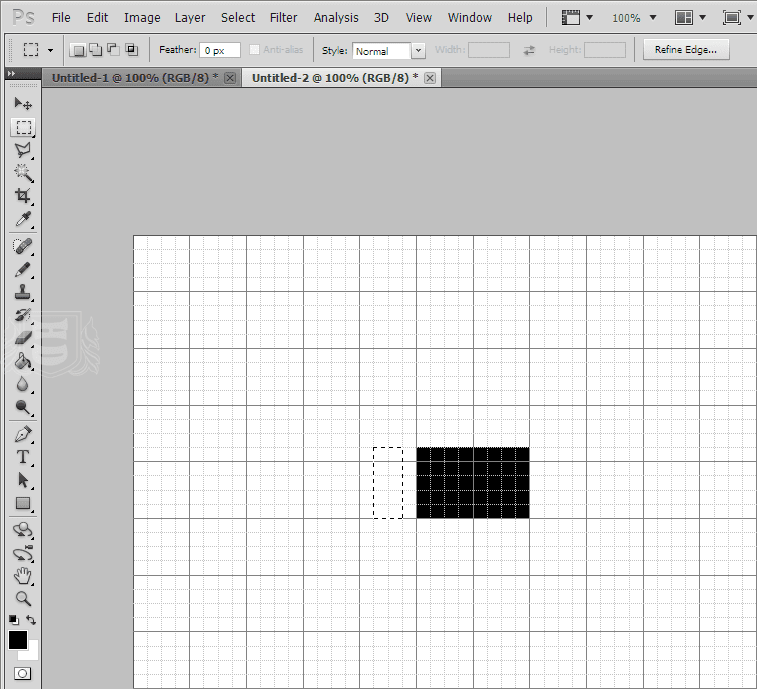
Task: Click the foreground color swatch
Action: (x=17, y=640)
